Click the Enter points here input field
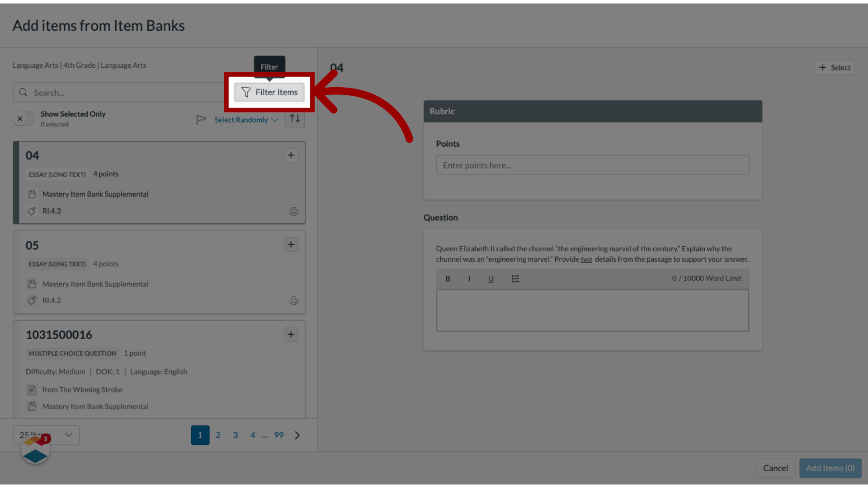The width and height of the screenshot is (868, 488). [x=593, y=165]
